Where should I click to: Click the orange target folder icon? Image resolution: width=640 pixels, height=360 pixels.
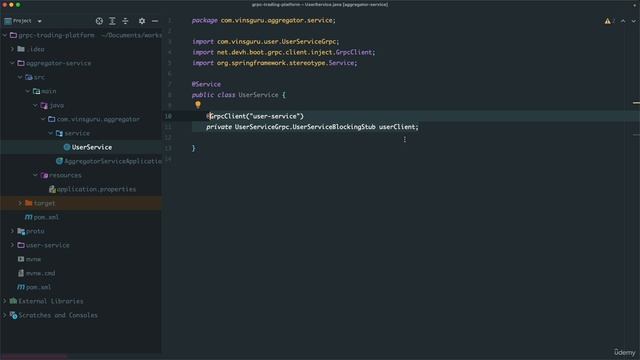[29, 203]
